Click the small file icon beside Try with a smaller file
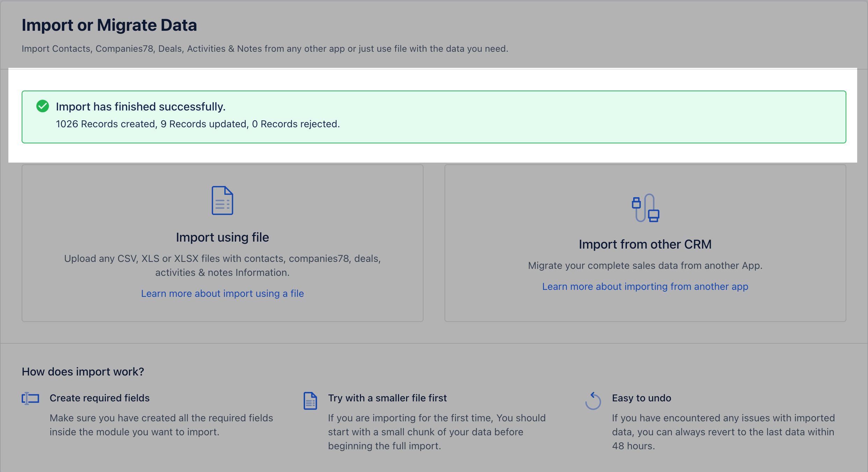The width and height of the screenshot is (868, 472). 310,401
